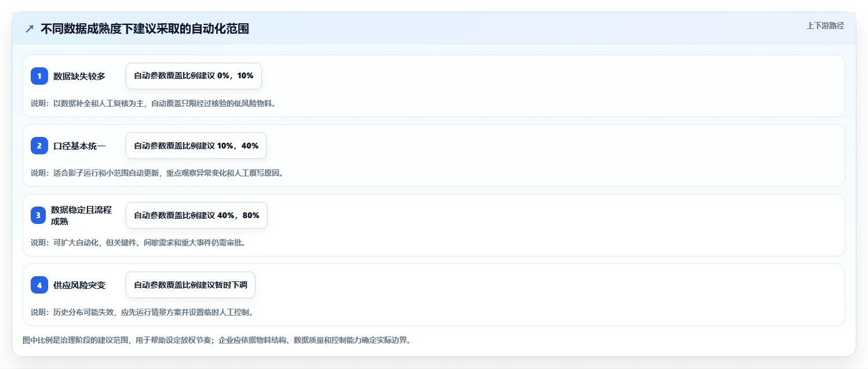Click the 上下游路径 label
Screen dimensions: 868x369
pos(825,26)
